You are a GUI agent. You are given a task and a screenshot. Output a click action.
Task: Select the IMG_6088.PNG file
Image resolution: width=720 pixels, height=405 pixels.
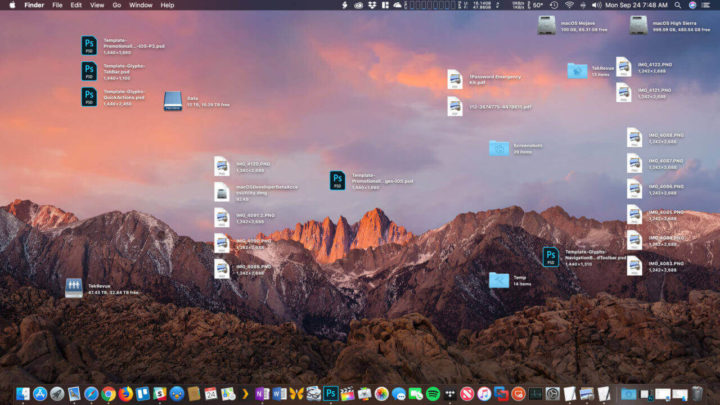click(635, 138)
